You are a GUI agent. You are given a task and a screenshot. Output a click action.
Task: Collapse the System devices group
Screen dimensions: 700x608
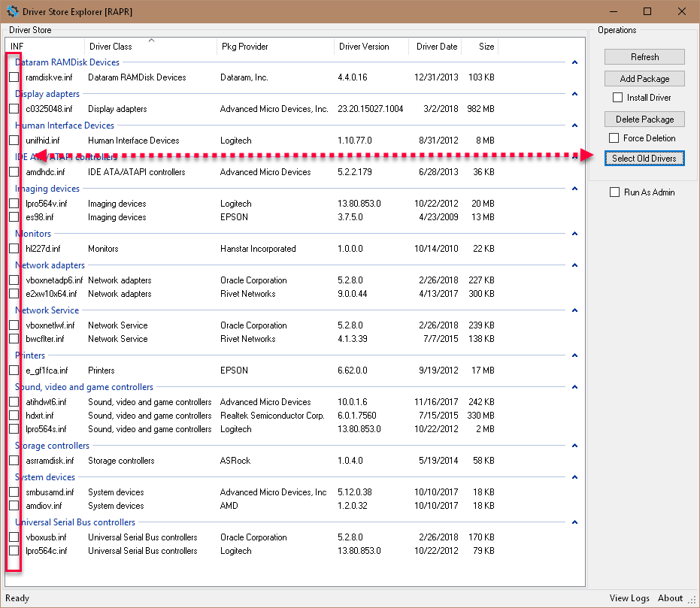coord(574,477)
